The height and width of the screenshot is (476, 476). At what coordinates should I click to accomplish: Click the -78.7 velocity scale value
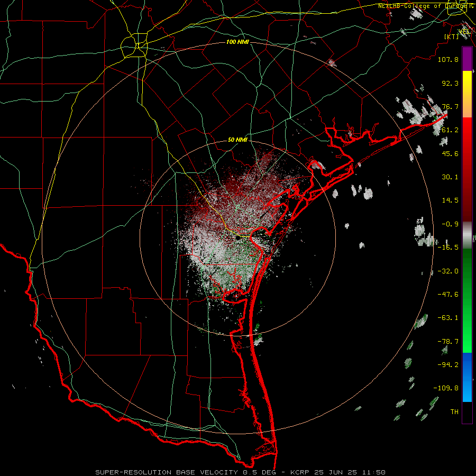click(448, 342)
